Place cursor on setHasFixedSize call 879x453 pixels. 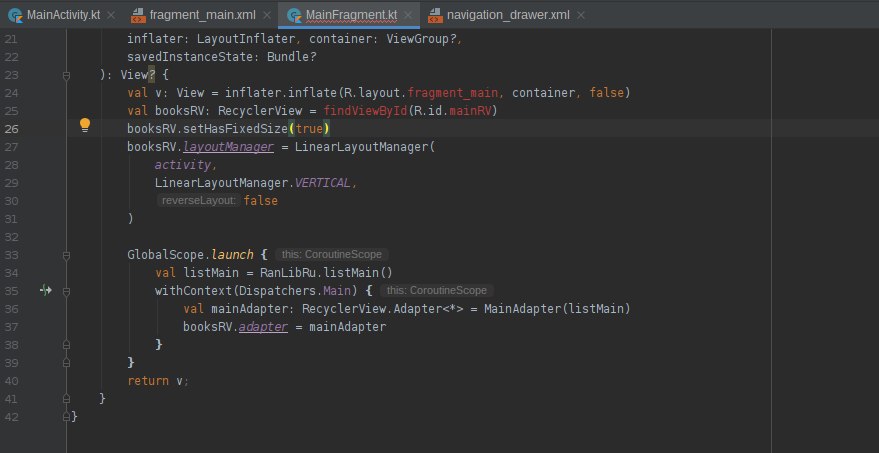(235, 129)
